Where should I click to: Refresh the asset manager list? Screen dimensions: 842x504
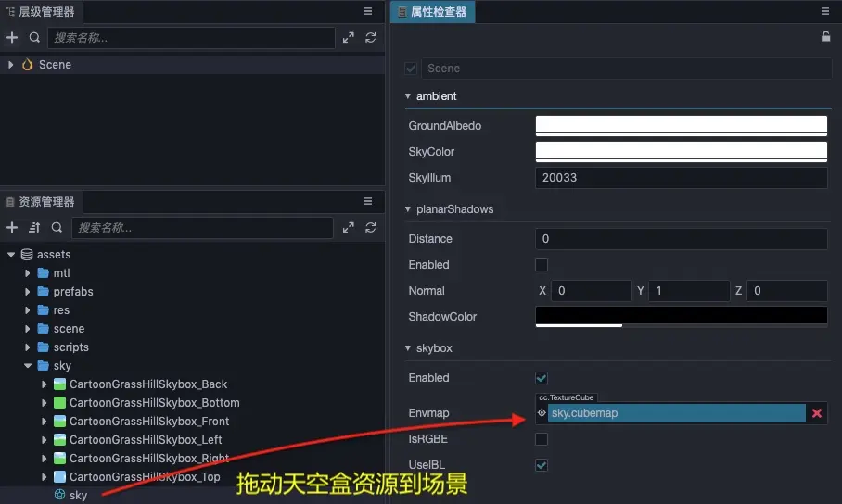pos(371,228)
